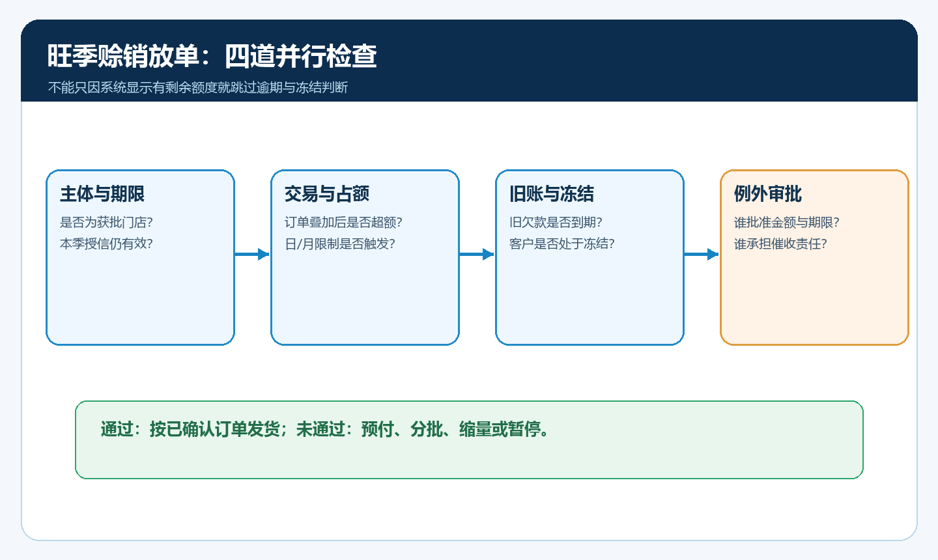The image size is (938, 560).
Task: Click the 主体与期限 card heading
Action: coord(102,194)
